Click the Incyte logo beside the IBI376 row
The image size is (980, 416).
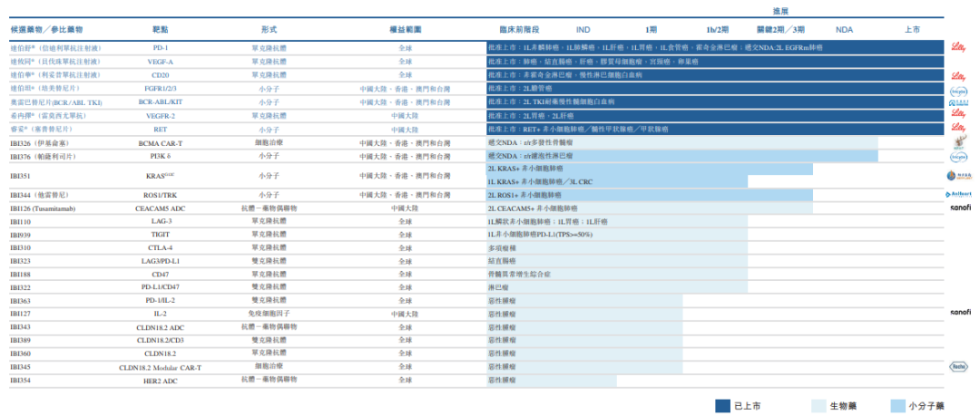point(959,156)
